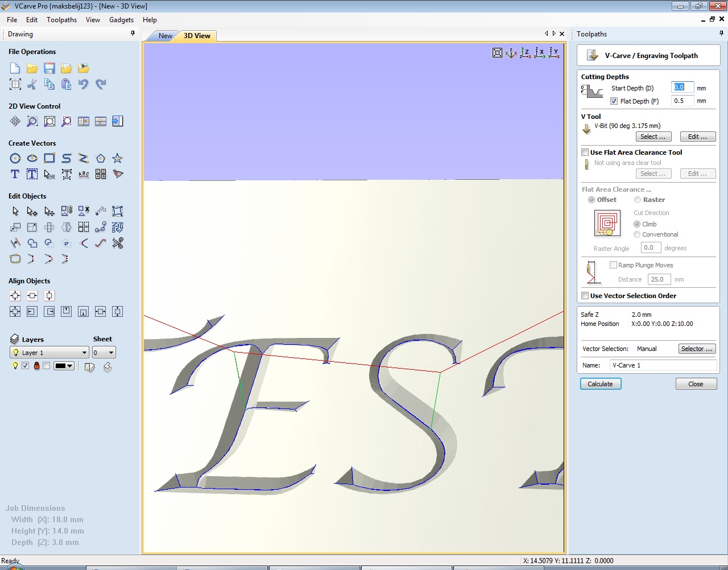Select the Offset radio button
Screen dimensions: 728x570
pyautogui.click(x=591, y=200)
